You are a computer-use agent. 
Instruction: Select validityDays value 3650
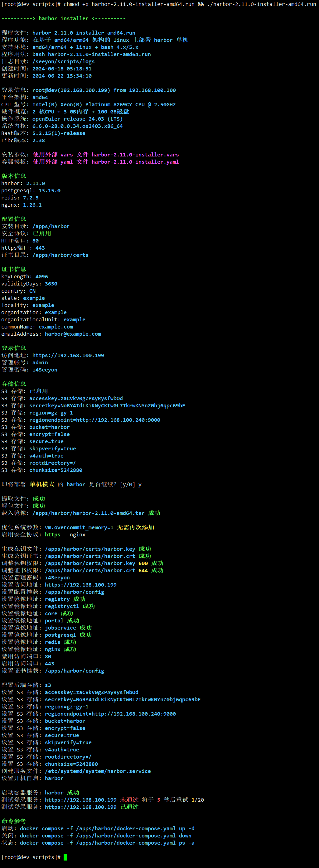pyautogui.click(x=51, y=284)
